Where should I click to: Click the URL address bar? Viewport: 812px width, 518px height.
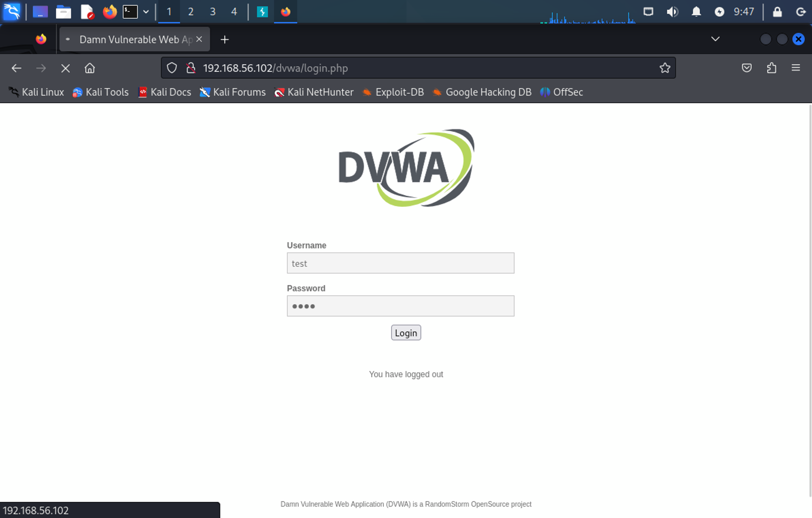(x=418, y=68)
